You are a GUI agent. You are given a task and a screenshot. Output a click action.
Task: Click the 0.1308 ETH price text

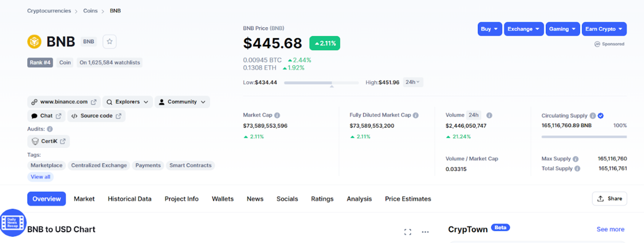pos(260,68)
